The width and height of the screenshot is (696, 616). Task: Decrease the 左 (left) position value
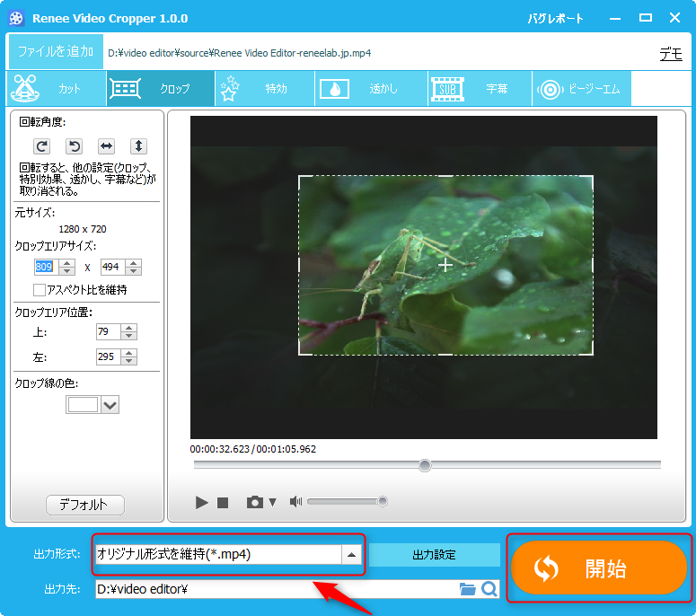[128, 360]
